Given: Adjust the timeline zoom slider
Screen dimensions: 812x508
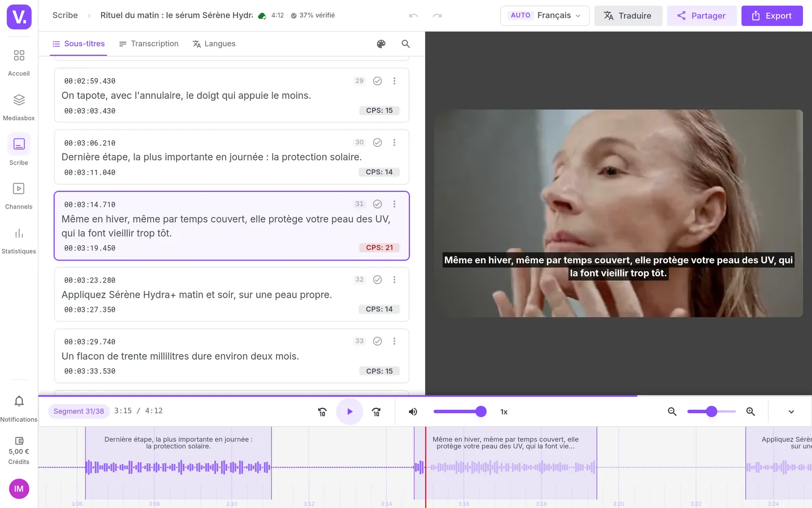Looking at the screenshot, I should [711, 412].
